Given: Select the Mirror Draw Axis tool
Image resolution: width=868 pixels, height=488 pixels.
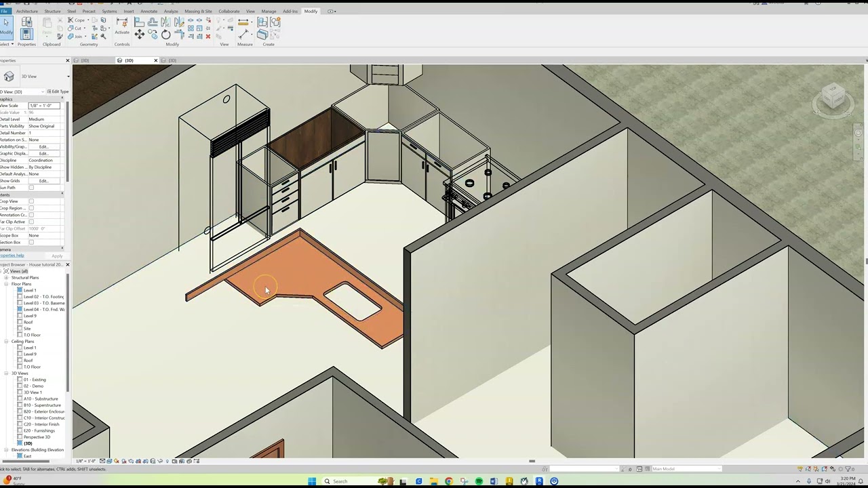Looking at the screenshot, I should click(179, 22).
